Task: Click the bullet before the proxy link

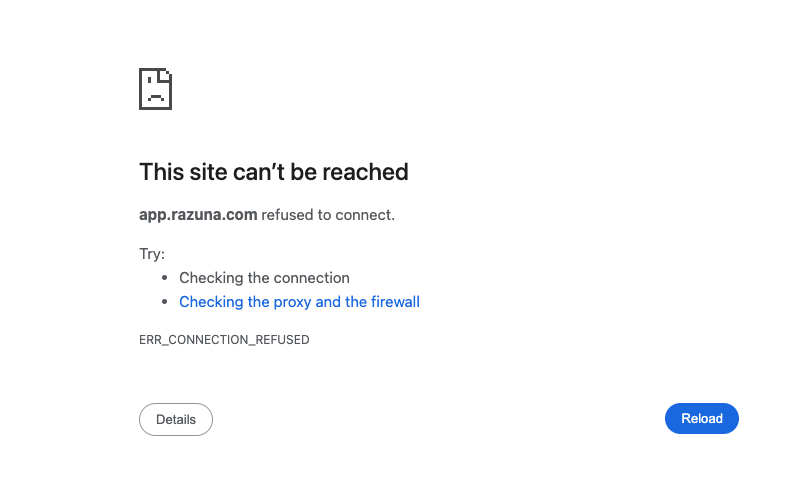Action: coord(164,301)
